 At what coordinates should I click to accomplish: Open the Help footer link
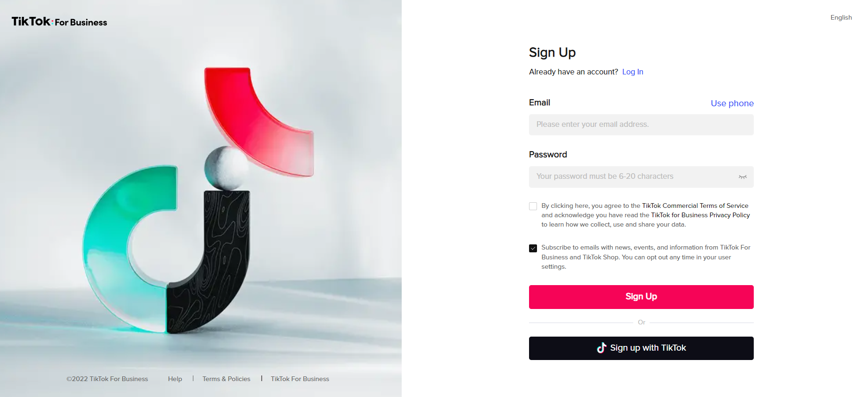(175, 379)
